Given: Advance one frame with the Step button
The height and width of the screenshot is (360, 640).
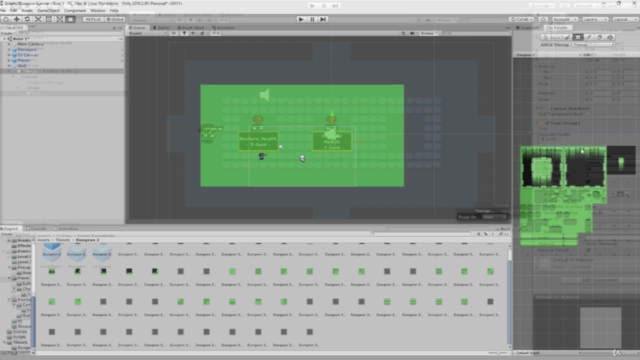Looking at the screenshot, I should pyautogui.click(x=323, y=19).
